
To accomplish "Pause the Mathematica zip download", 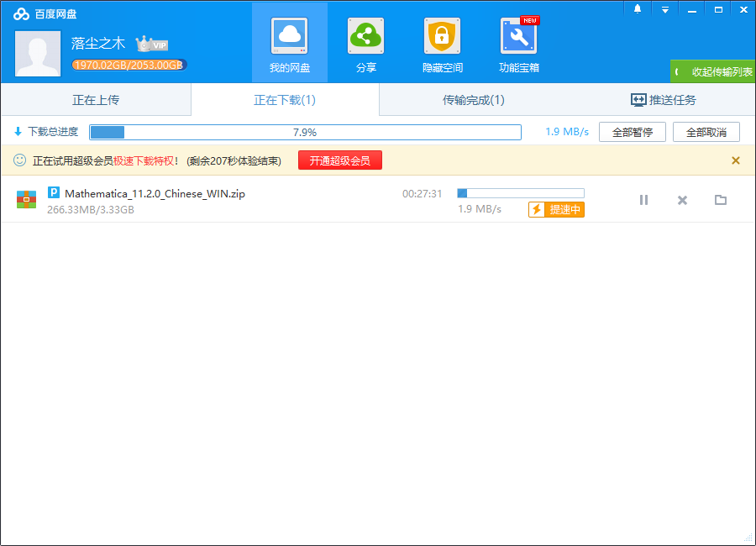I will pos(643,200).
